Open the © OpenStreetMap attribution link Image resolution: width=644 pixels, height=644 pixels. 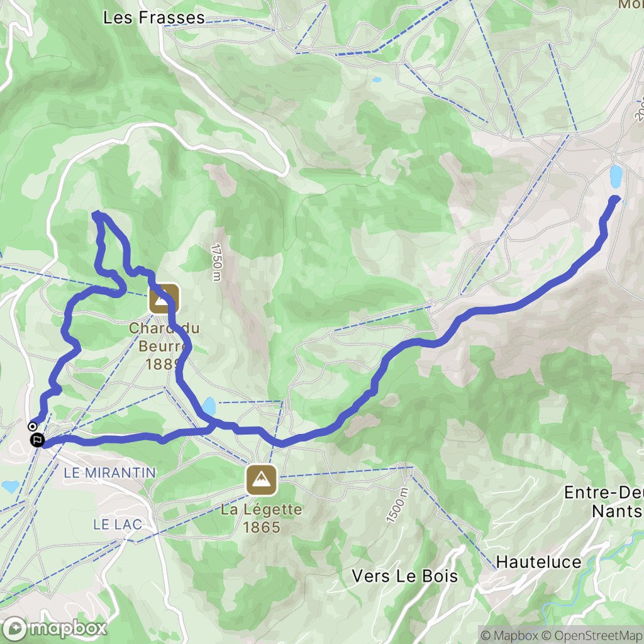click(591, 636)
